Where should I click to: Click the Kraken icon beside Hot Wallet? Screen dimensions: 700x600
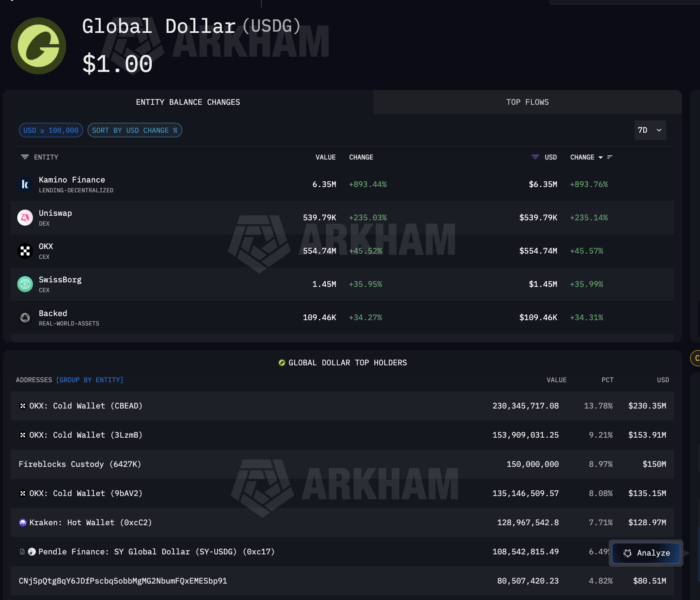point(23,522)
